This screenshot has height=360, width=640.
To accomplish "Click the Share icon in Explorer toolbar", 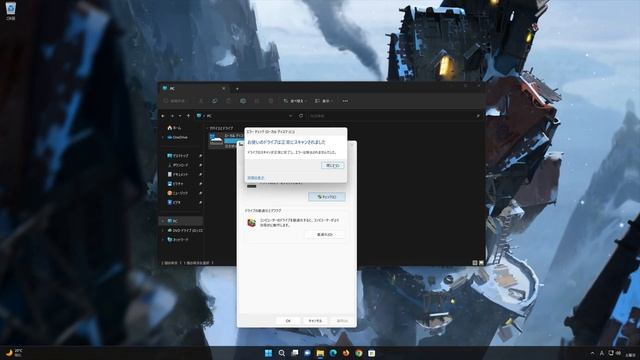I will (x=257, y=101).
